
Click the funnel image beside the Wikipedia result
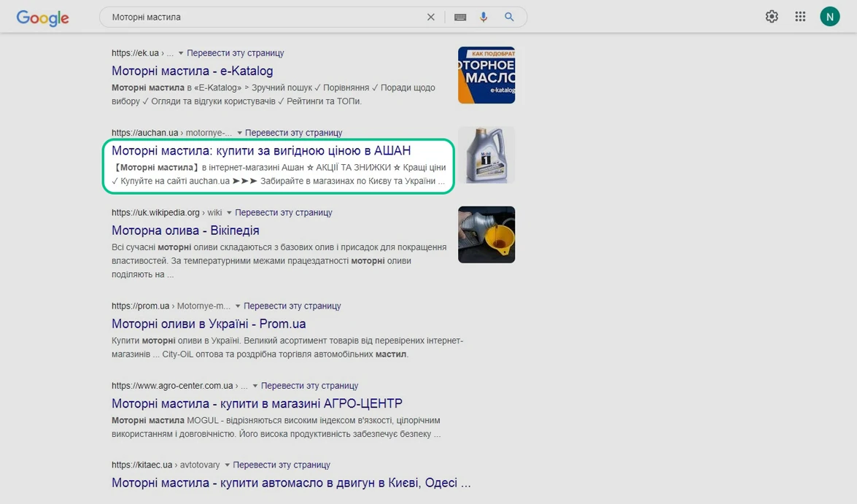[486, 235]
